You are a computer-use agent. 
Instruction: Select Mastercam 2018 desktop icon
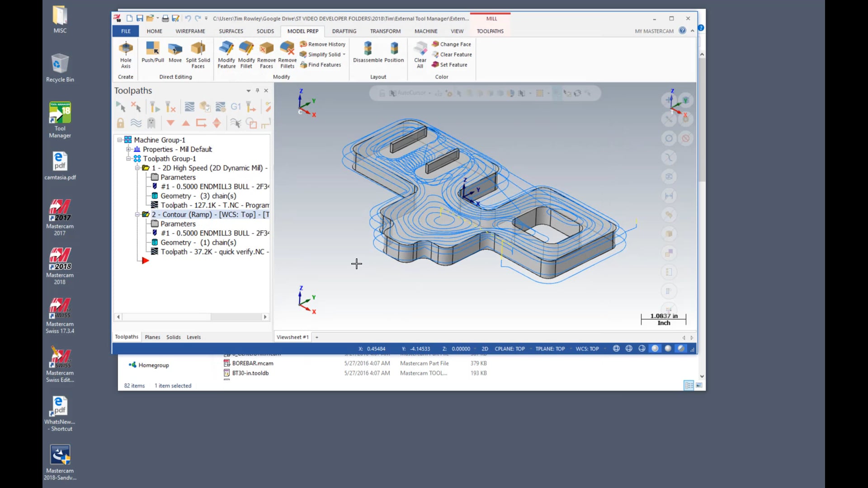point(60,266)
